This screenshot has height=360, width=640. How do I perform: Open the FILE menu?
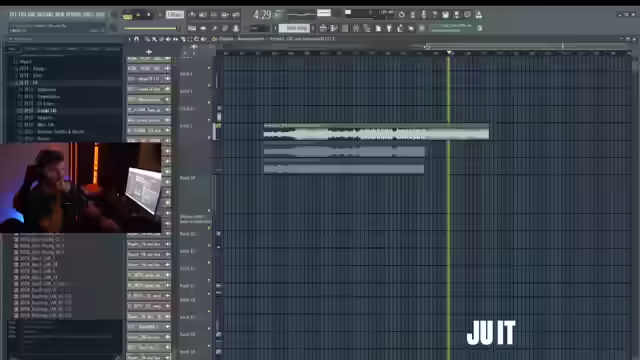tap(13, 15)
